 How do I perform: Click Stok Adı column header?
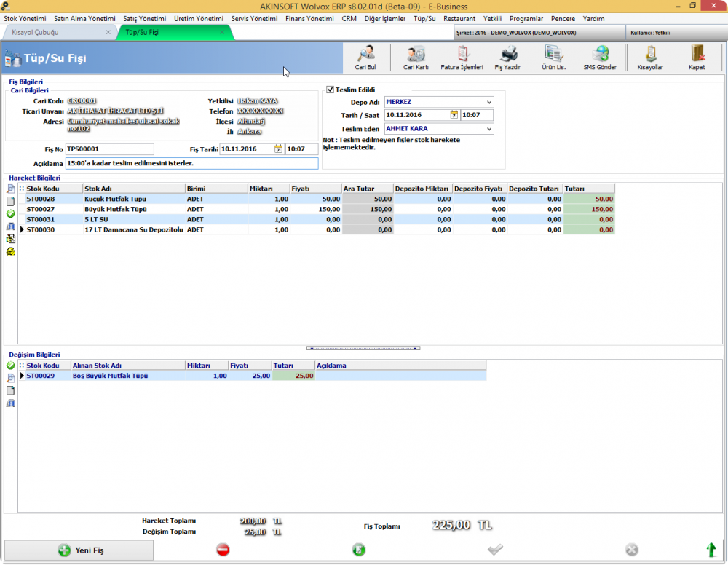point(134,189)
